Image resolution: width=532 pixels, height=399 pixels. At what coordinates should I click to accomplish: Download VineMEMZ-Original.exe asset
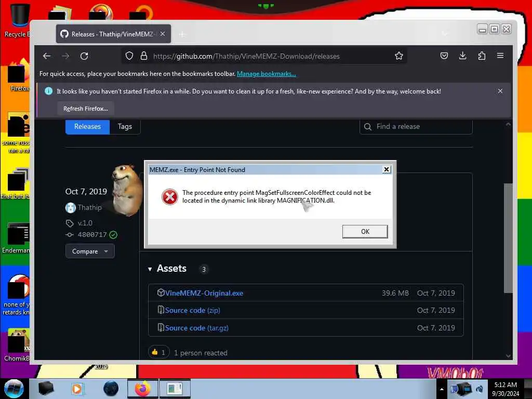[x=204, y=293]
